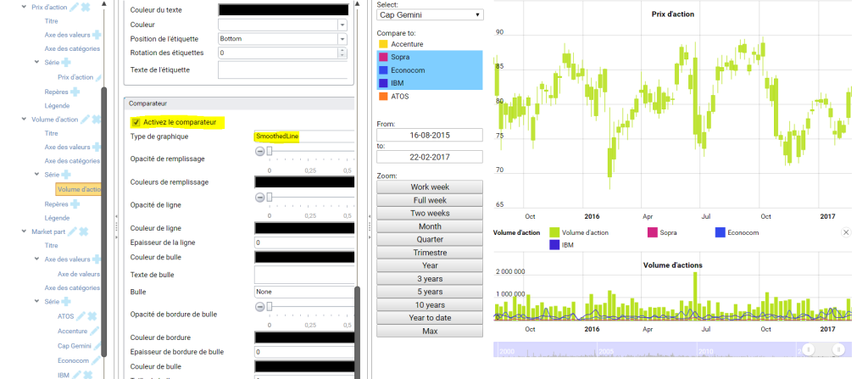The width and height of the screenshot is (868, 379).
Task: Remove the Volume d'action chart with its X icon
Action: (x=96, y=120)
